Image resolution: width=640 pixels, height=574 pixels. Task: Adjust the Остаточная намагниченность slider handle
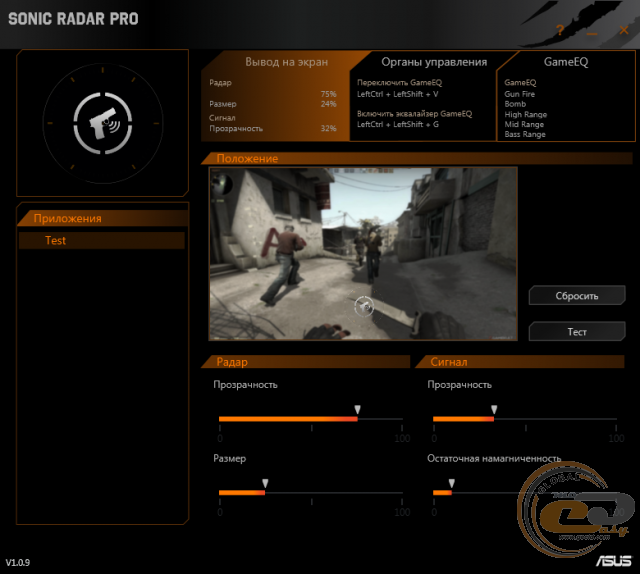[451, 483]
